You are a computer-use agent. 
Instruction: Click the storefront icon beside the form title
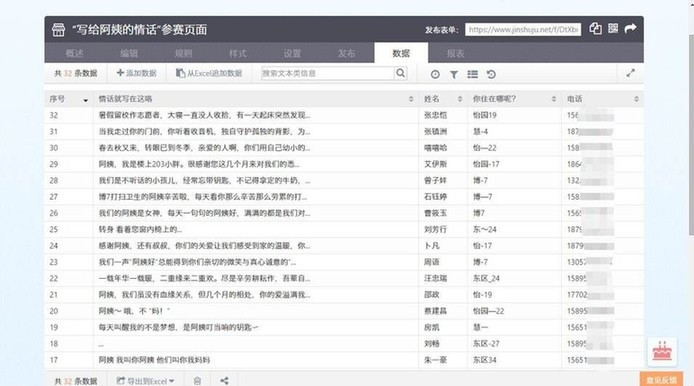(58, 30)
